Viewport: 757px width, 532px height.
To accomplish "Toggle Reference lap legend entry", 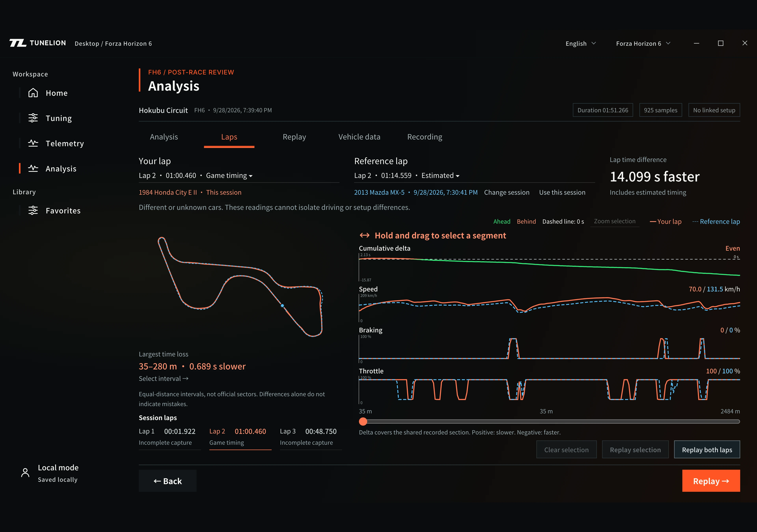I will (716, 221).
